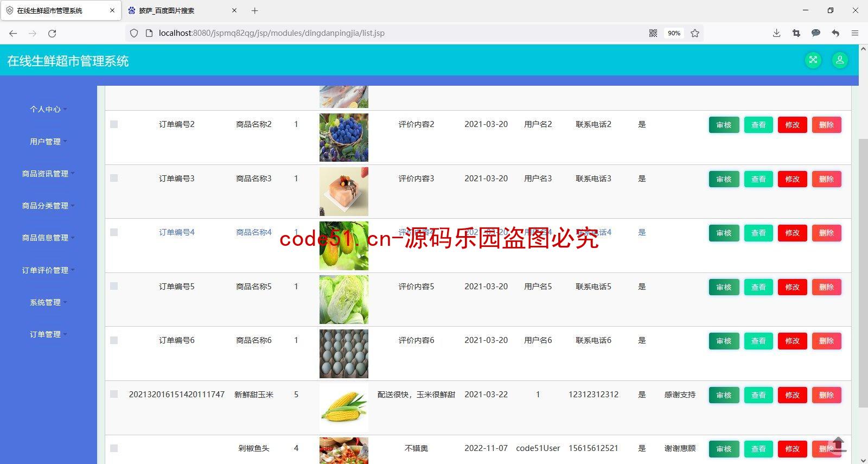The image size is (868, 464).
Task: Check the box for 订单编号6 row
Action: 114,340
